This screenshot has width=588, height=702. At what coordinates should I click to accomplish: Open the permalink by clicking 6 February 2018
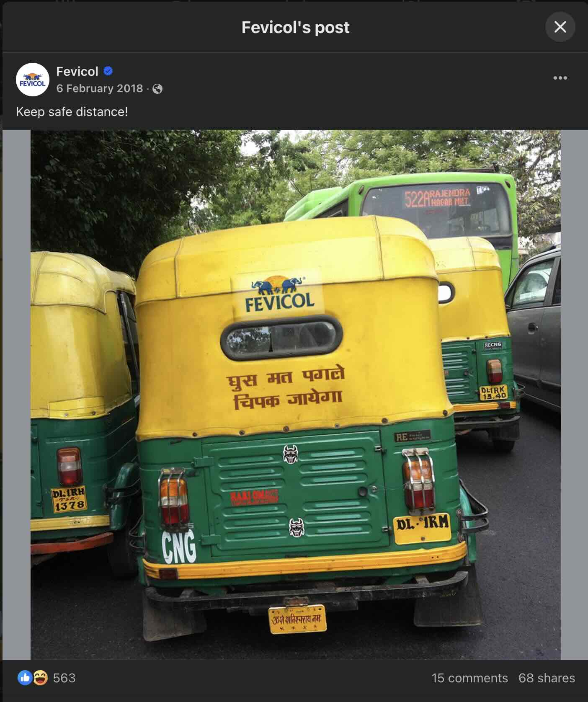pyautogui.click(x=100, y=88)
